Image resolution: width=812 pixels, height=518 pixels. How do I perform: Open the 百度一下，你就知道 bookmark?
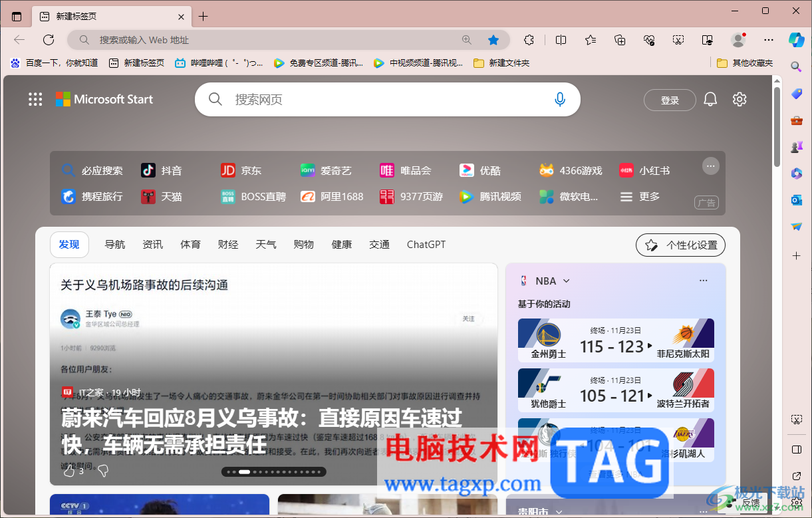click(x=54, y=63)
